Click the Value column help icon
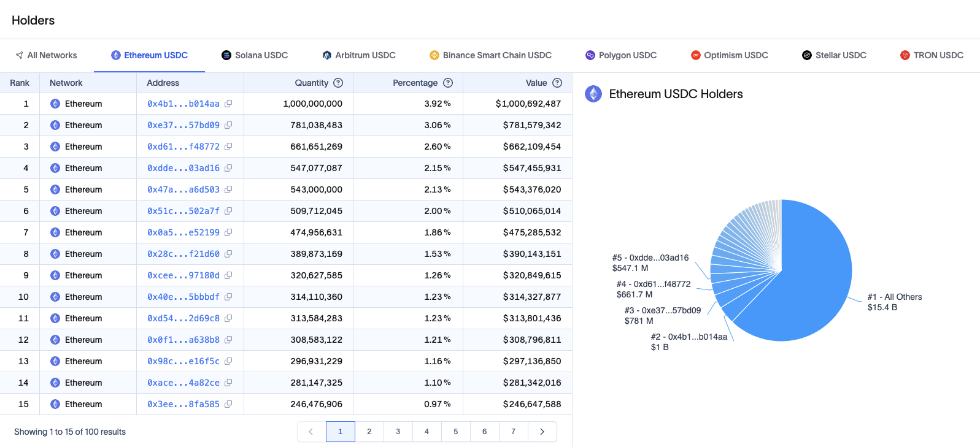 point(557,83)
